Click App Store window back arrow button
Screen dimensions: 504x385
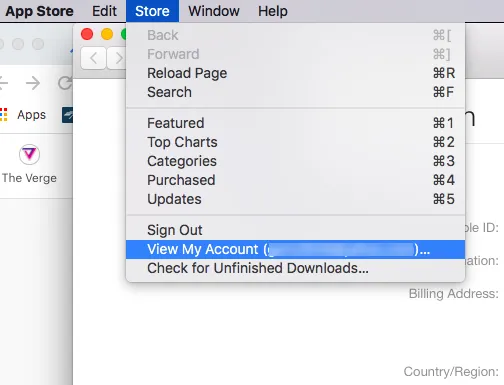click(93, 58)
